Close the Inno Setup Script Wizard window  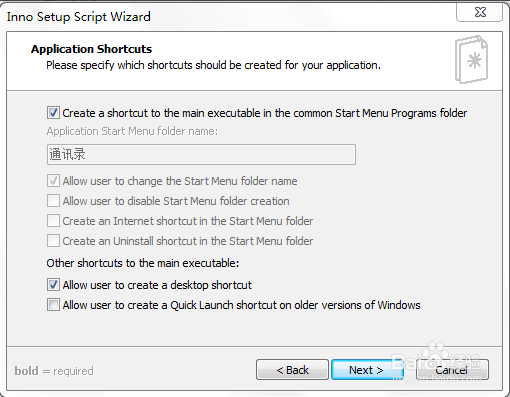click(x=479, y=12)
